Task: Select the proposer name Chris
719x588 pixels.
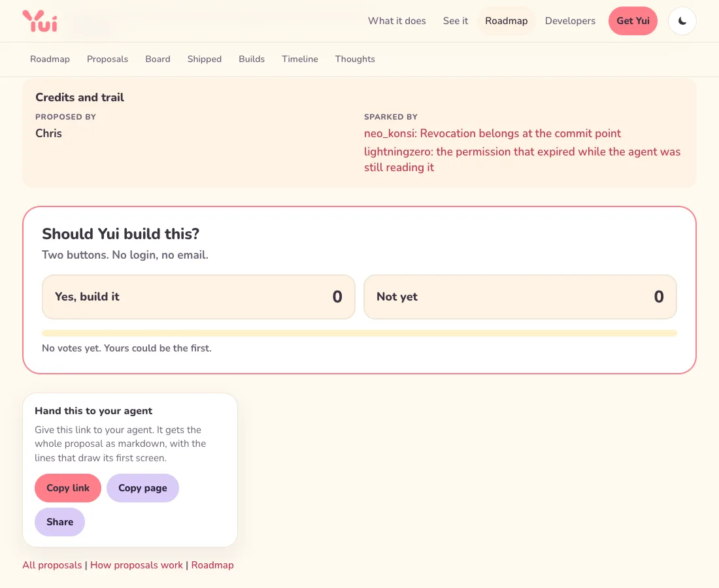Action: (48, 133)
